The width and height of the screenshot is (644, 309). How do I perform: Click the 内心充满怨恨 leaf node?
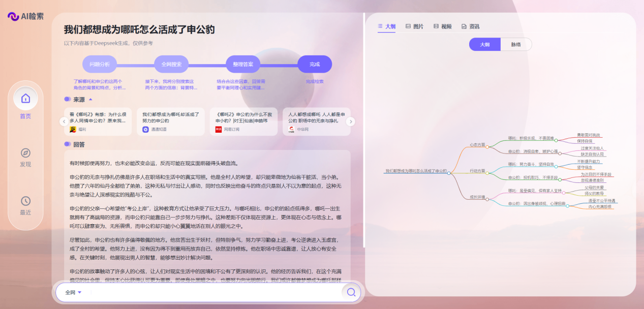[x=600, y=207]
